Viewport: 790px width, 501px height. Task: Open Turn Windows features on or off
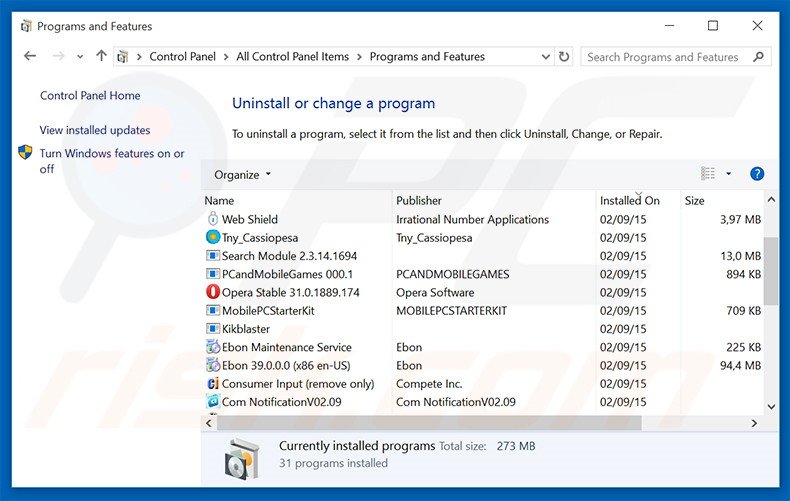112,161
